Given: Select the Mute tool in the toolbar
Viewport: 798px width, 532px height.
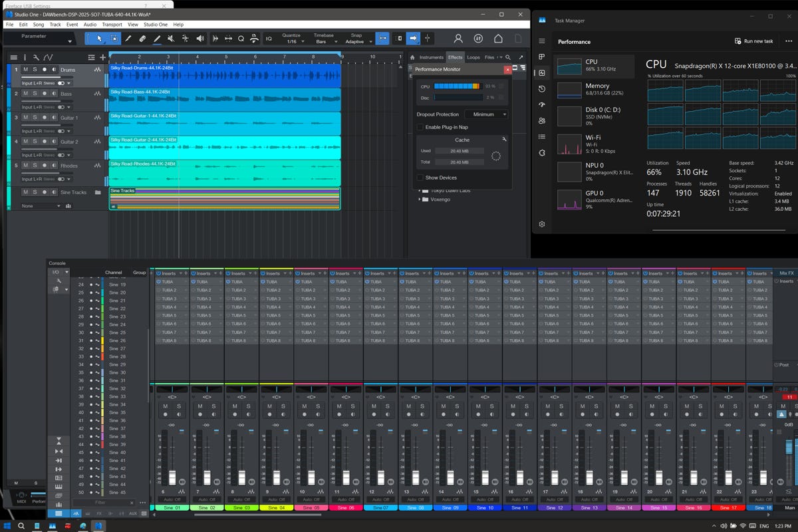Looking at the screenshot, I should (x=171, y=39).
